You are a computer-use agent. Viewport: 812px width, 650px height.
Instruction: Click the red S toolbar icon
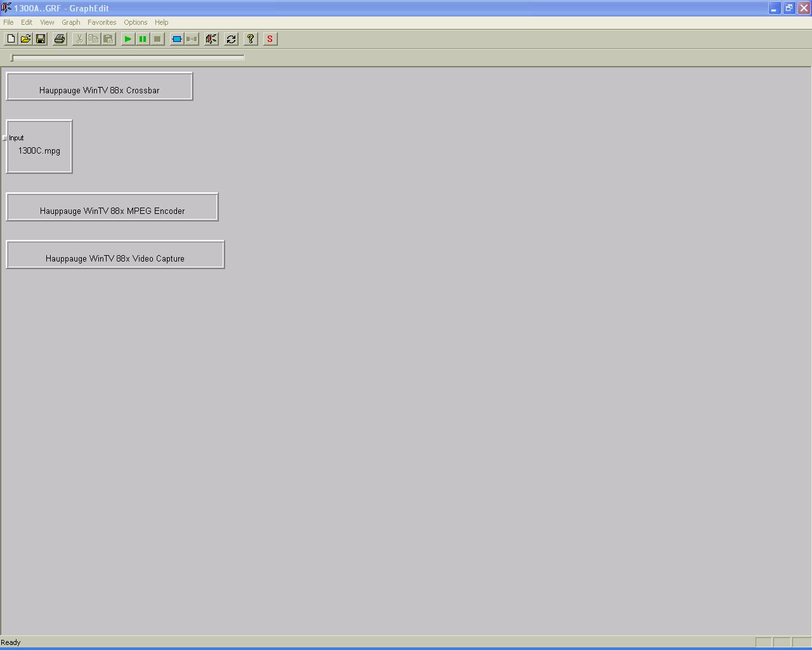pos(270,39)
